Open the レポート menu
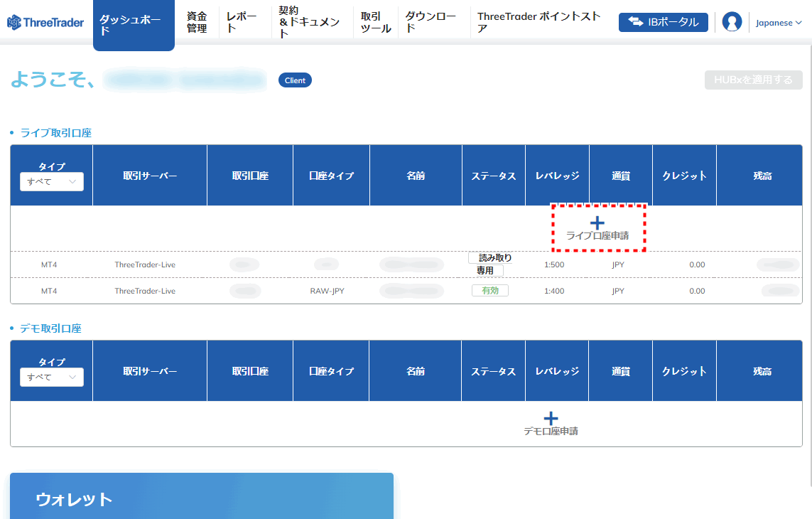812x519 pixels. pos(242,22)
